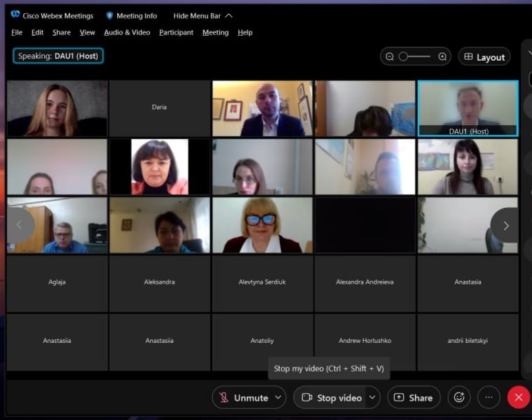Click the Cisco Webex Meetings logo icon
Viewport: 532px width, 420px height.
[x=15, y=14]
